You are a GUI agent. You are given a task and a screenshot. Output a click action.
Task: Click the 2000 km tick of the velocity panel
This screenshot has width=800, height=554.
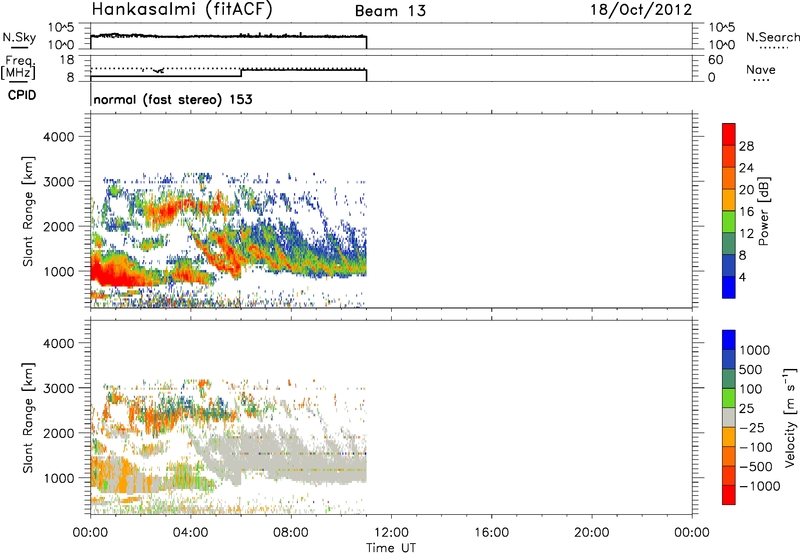[x=58, y=433]
